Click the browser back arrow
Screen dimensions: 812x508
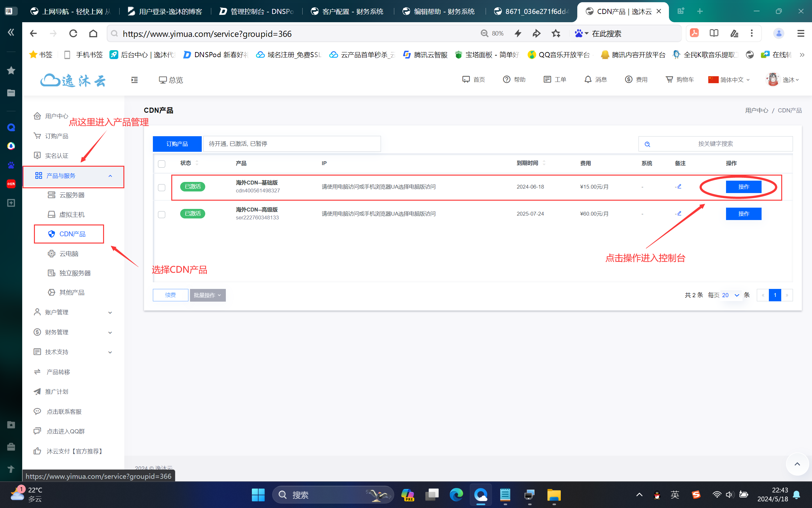(x=33, y=34)
